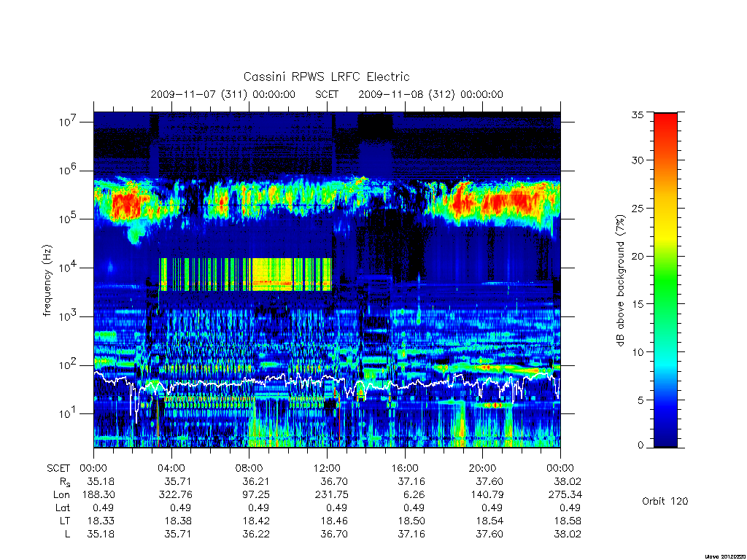The height and width of the screenshot is (560, 747).
Task: Click L row value "37.16"
Action: [x=411, y=534]
